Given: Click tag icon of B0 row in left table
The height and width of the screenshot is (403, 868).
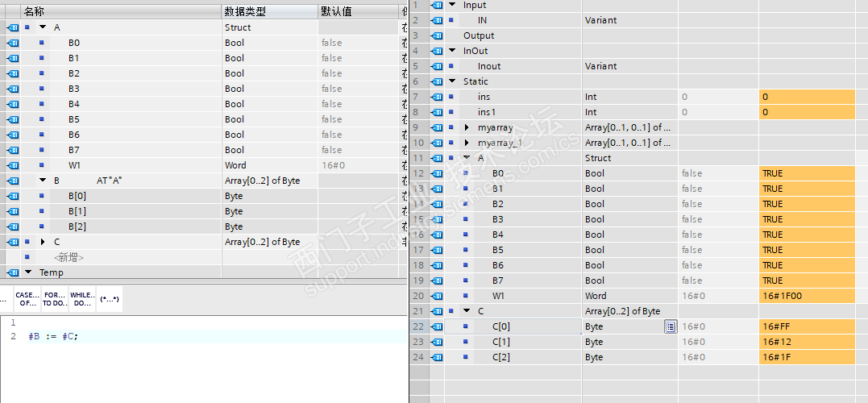Looking at the screenshot, I should tap(13, 43).
